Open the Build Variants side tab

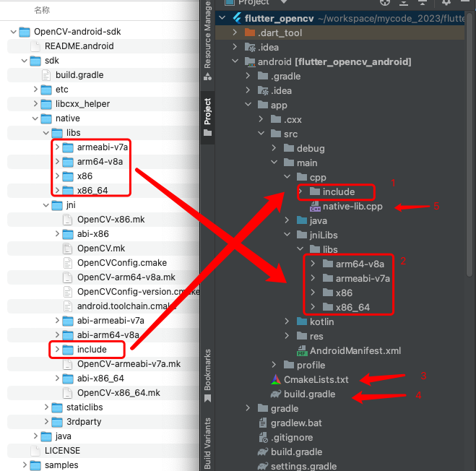click(207, 444)
